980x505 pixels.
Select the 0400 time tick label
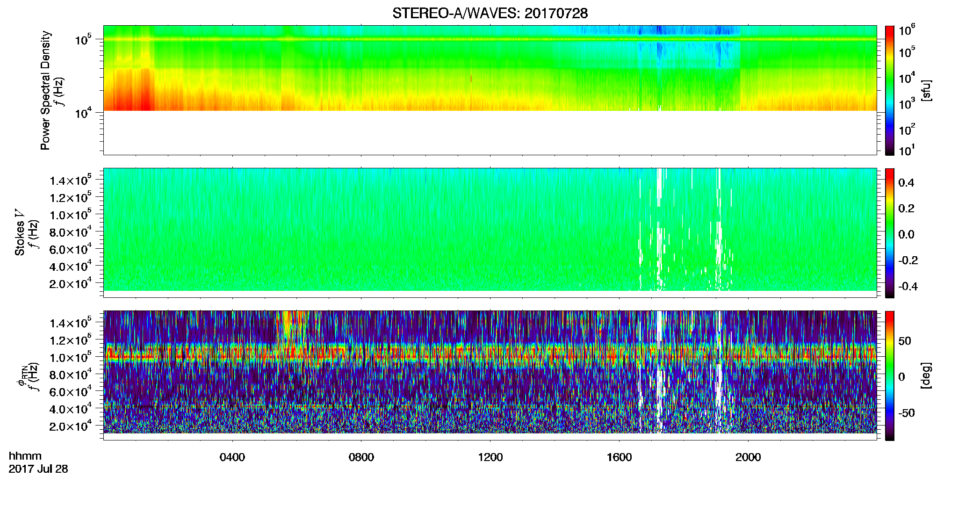[x=232, y=457]
